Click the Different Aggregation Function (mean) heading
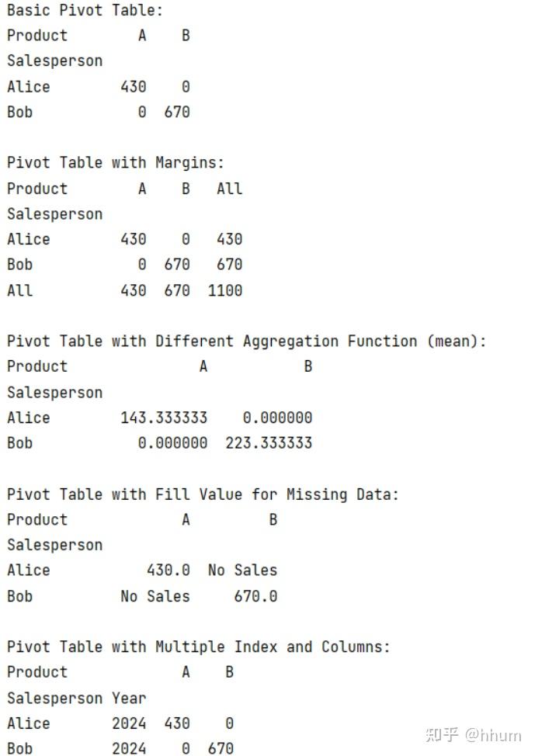Viewport: 535px width, 756px height. [x=247, y=342]
